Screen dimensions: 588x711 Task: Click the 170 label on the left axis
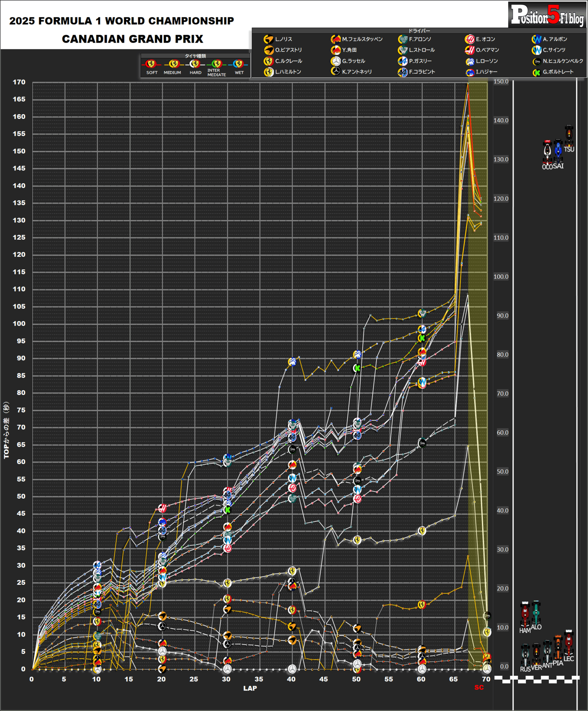tap(19, 82)
